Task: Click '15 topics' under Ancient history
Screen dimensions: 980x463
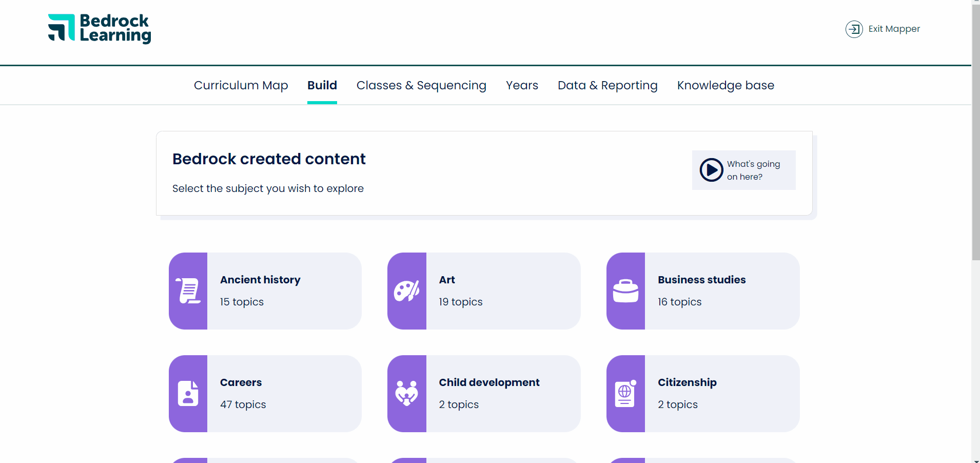Action: coord(242,302)
